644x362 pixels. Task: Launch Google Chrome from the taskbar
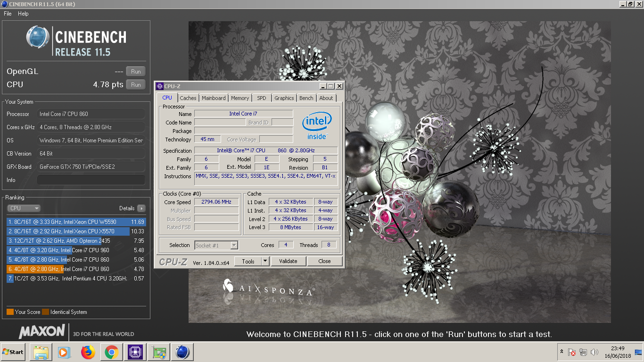[x=111, y=352]
